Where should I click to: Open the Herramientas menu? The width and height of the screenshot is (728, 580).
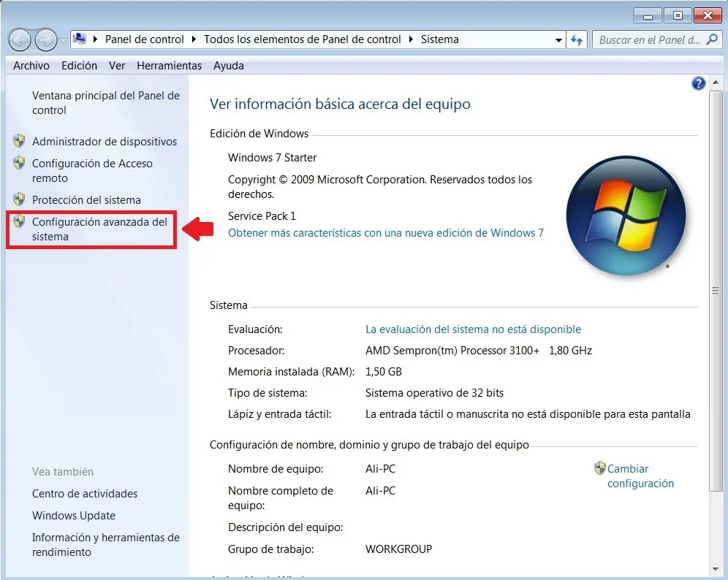tap(169, 65)
